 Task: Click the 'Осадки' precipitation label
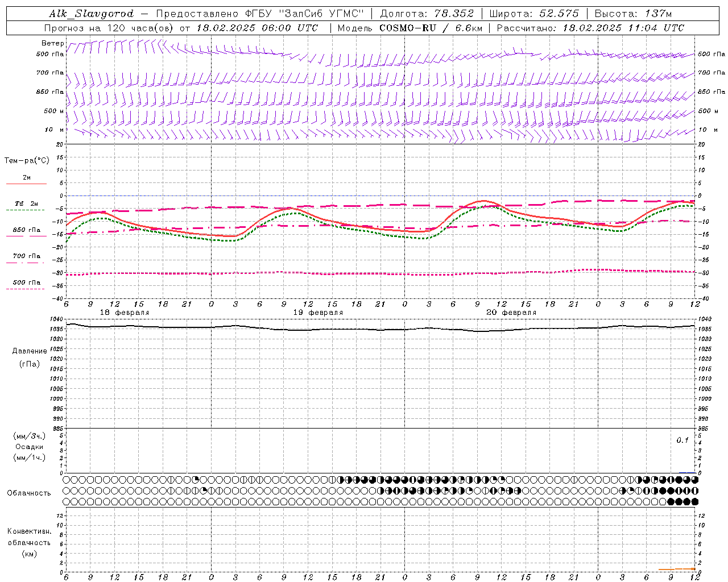(x=29, y=447)
